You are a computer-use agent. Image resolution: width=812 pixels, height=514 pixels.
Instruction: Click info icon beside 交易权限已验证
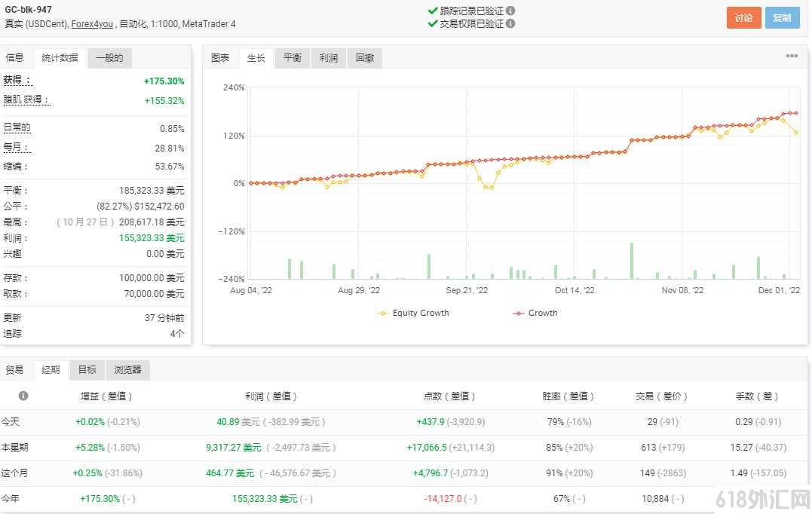point(510,23)
